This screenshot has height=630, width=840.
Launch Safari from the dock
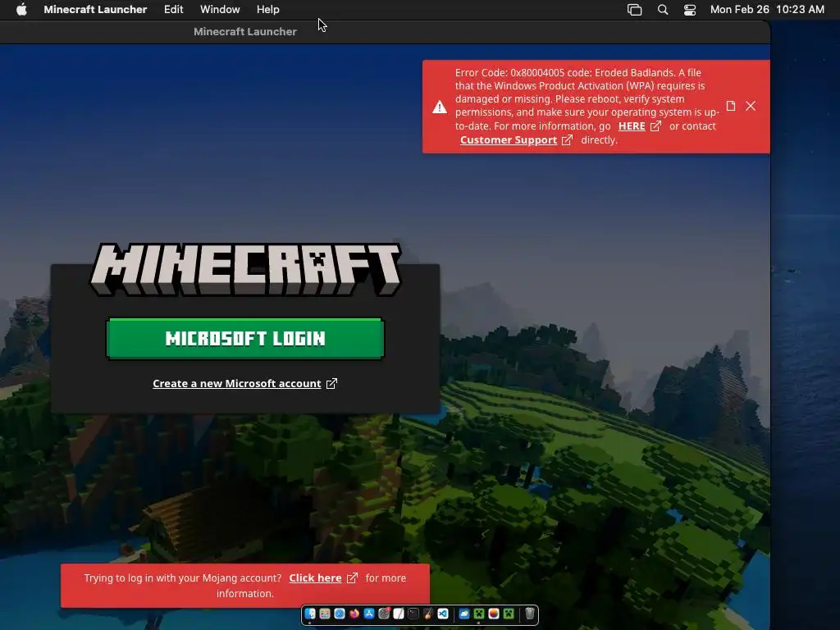click(340, 614)
